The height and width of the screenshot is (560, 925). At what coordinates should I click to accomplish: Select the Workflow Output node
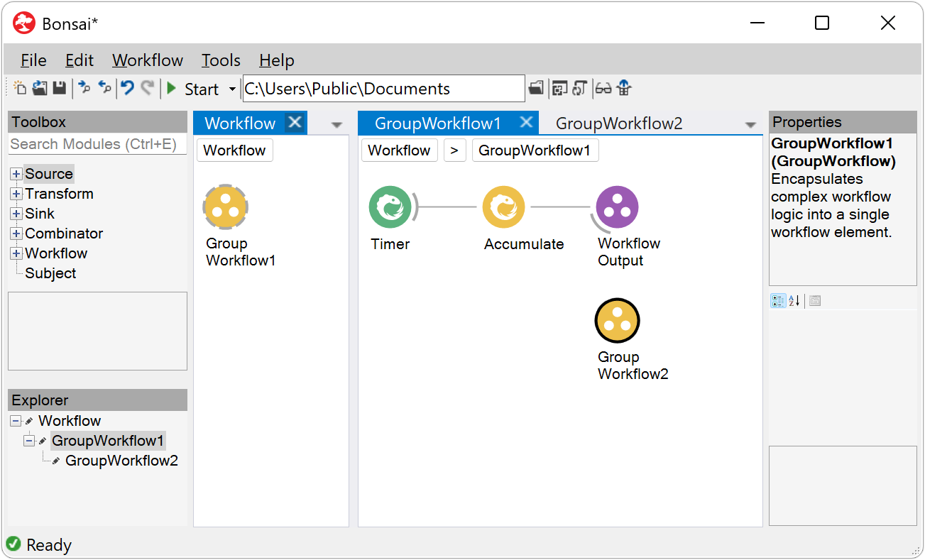(x=617, y=207)
